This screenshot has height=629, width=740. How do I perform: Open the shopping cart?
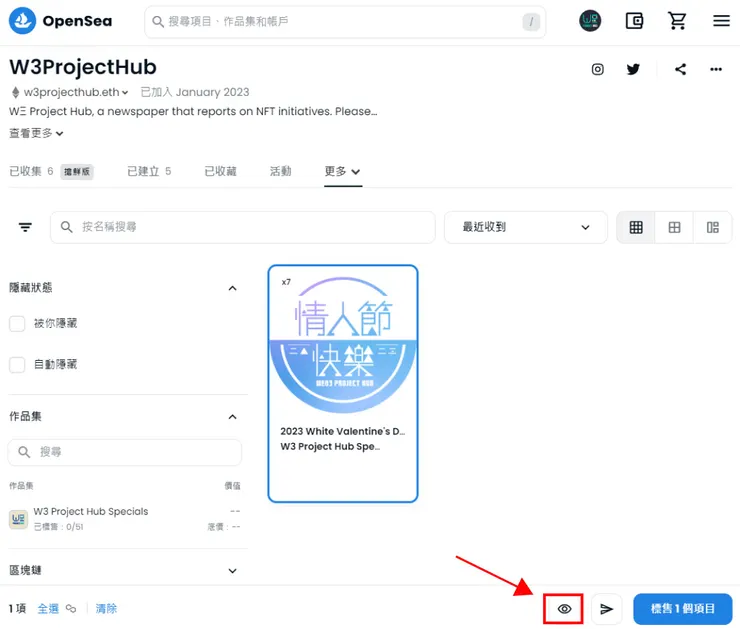[677, 21]
